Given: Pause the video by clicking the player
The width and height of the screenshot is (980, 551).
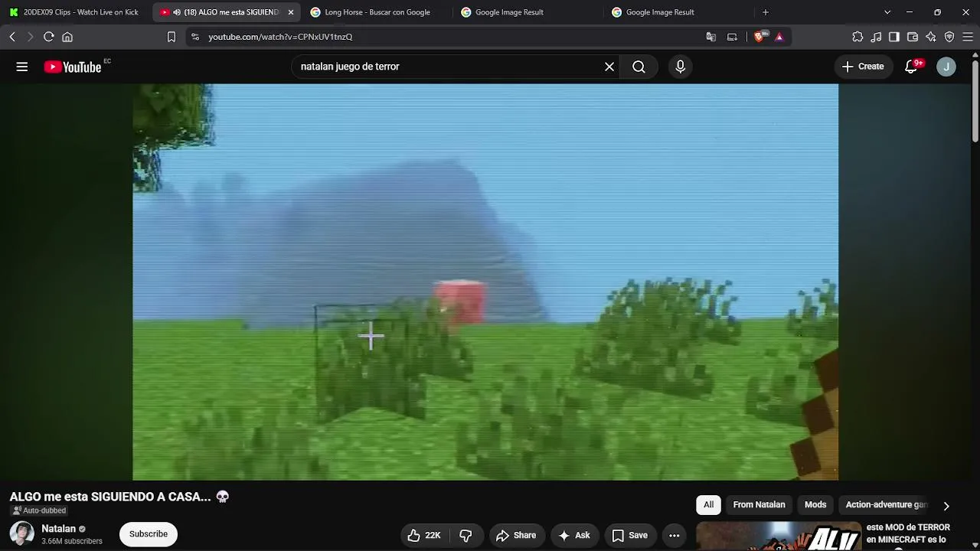Looking at the screenshot, I should [485, 282].
